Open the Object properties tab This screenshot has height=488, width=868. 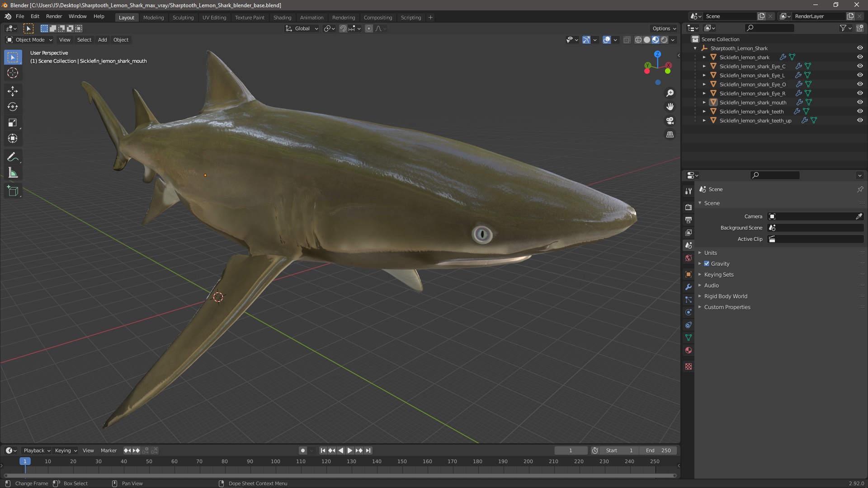click(689, 274)
